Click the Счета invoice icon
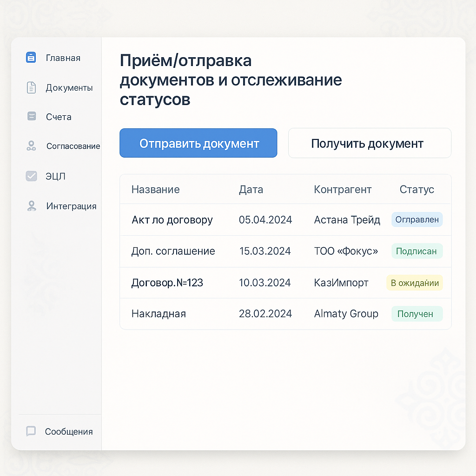Screen dimensions: 476x476 pyautogui.click(x=32, y=116)
